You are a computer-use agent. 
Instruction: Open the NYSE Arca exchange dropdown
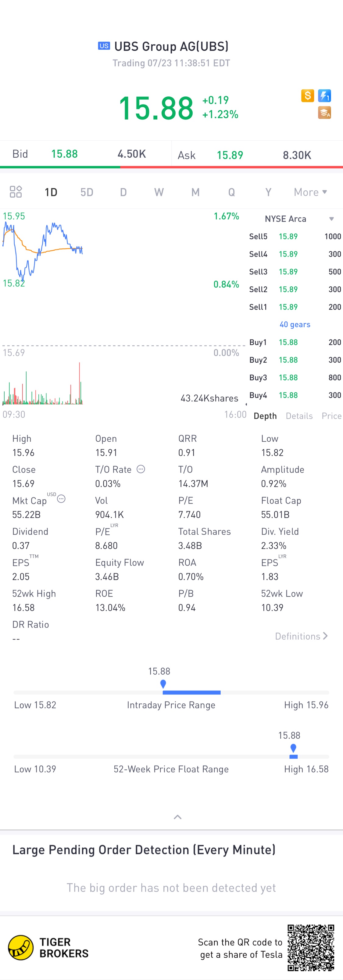299,219
